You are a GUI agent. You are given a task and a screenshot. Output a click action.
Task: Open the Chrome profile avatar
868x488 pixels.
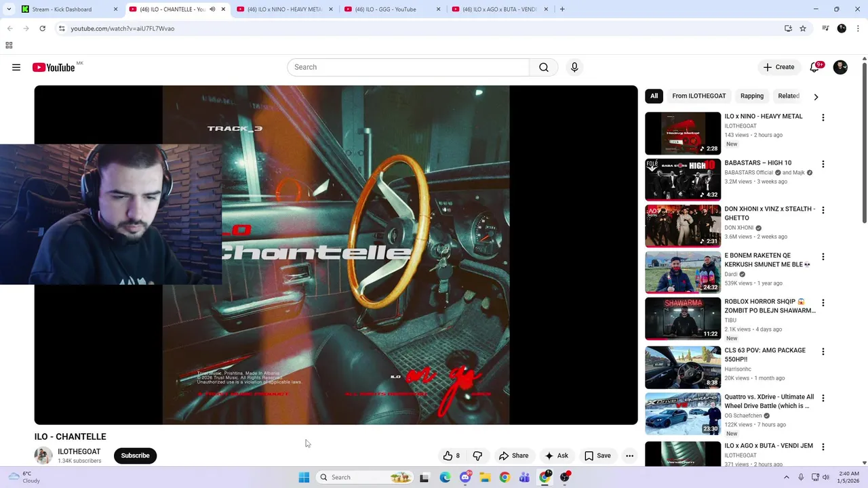click(x=842, y=28)
